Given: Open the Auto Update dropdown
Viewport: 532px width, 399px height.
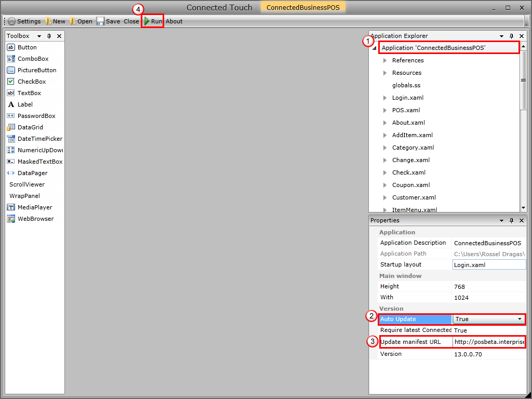Looking at the screenshot, I should [519, 319].
